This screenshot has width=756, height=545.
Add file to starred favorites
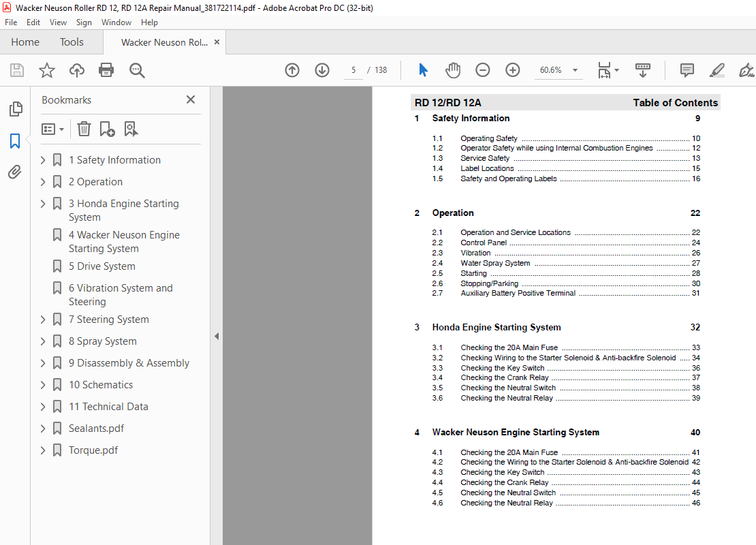point(47,70)
